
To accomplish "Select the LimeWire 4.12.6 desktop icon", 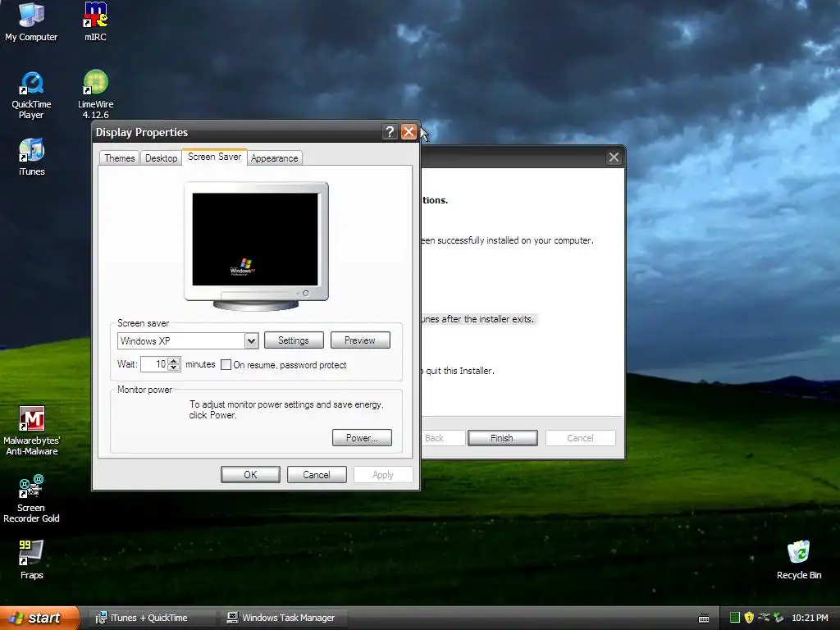I will point(95,94).
